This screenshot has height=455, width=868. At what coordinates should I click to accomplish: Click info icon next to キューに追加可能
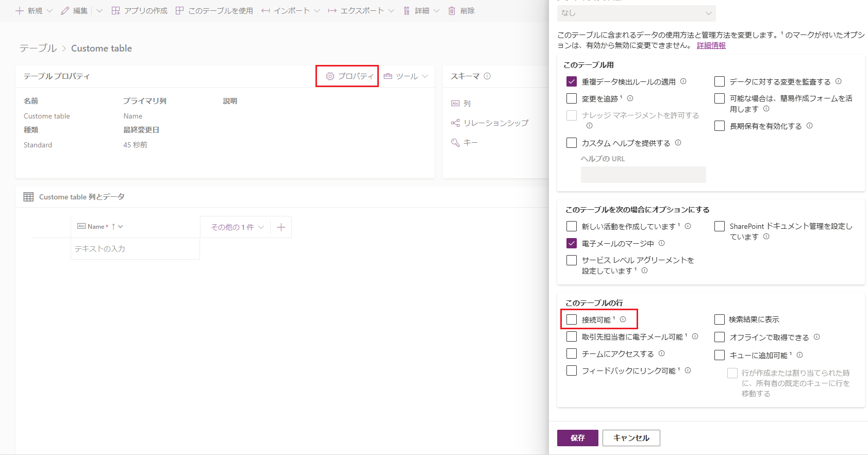pyautogui.click(x=799, y=355)
